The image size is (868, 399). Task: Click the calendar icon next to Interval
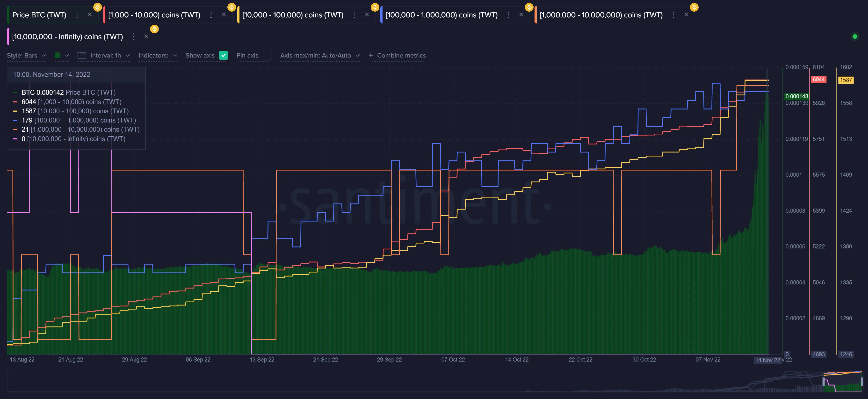coord(81,55)
